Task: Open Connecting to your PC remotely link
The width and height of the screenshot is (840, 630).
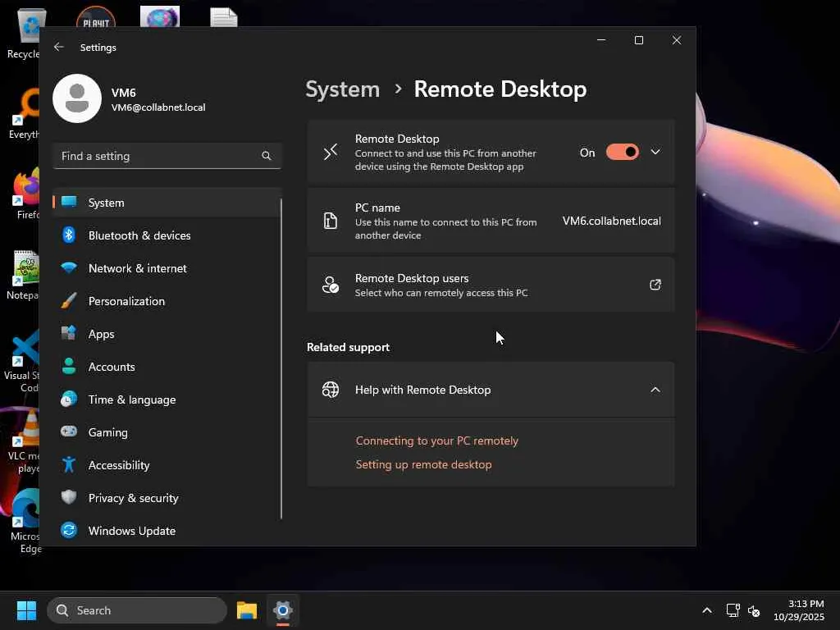Action: click(436, 441)
